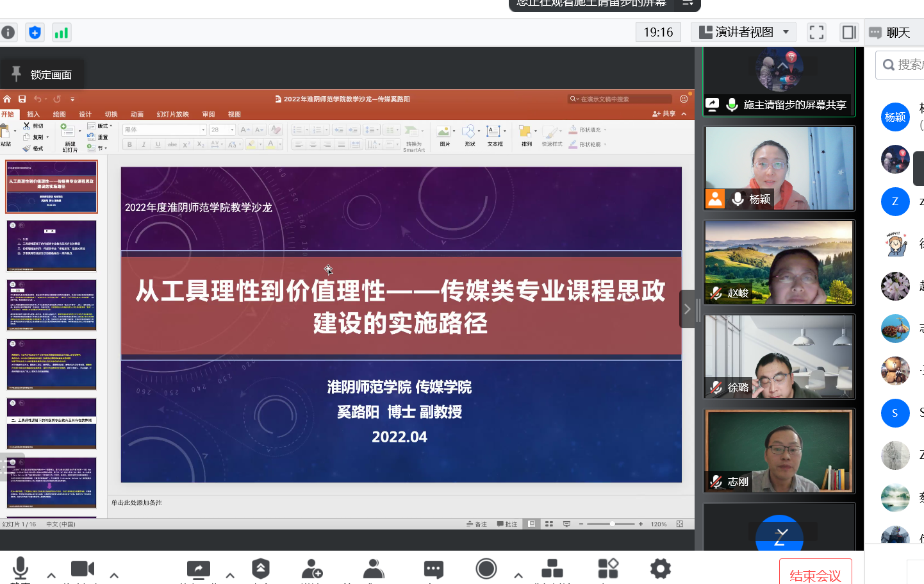Open the security shield options
Image resolution: width=924 pixels, height=584 pixels.
(x=261, y=569)
